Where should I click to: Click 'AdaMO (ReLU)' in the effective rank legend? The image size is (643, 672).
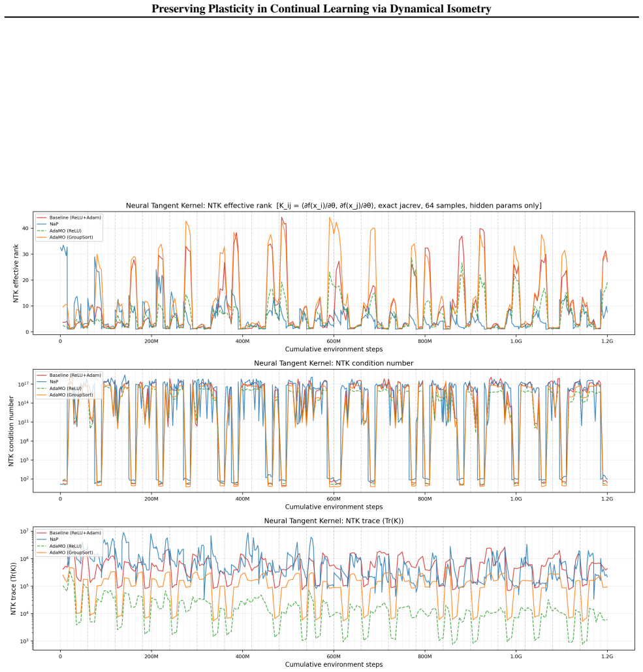[65, 231]
